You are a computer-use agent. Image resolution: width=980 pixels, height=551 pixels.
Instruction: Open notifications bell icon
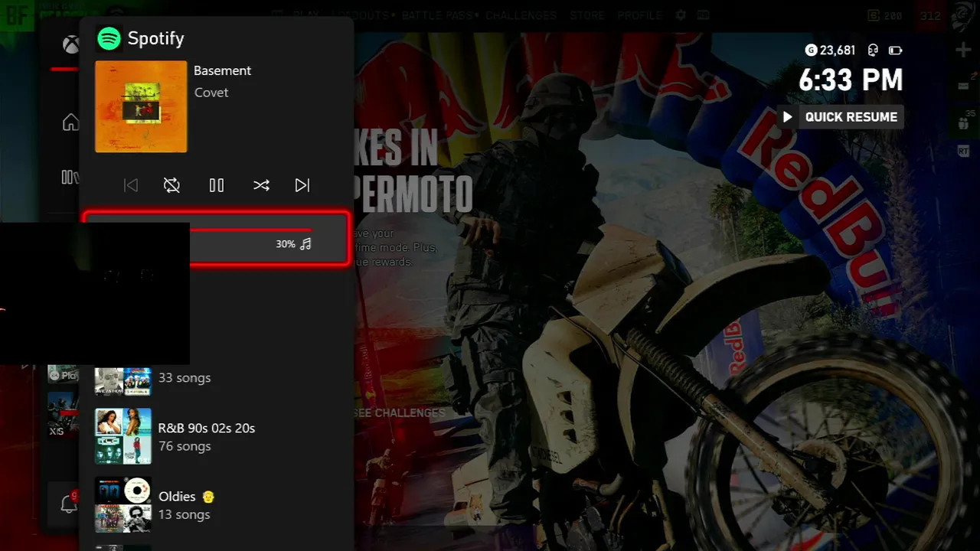68,504
